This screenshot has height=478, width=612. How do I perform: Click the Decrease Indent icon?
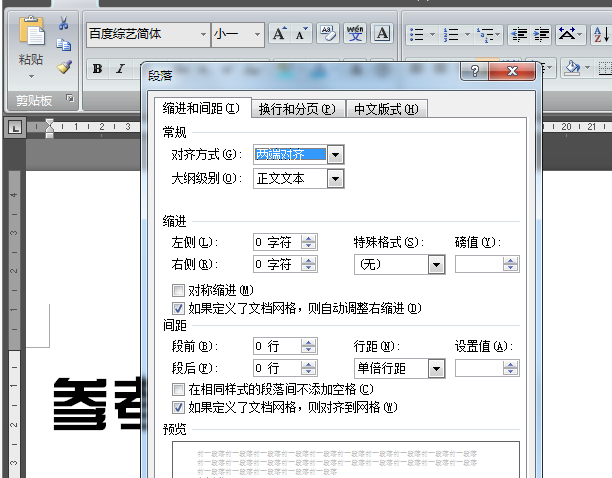pos(519,34)
